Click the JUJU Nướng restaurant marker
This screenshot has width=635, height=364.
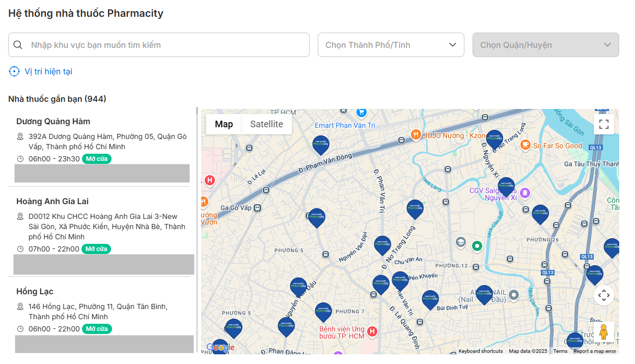(416, 135)
